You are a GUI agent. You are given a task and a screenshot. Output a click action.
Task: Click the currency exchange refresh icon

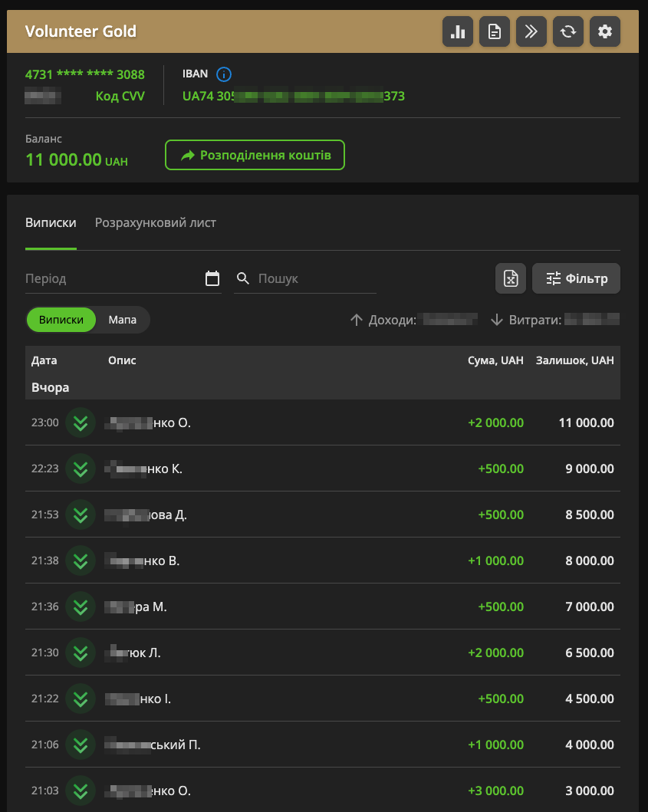[x=568, y=31]
